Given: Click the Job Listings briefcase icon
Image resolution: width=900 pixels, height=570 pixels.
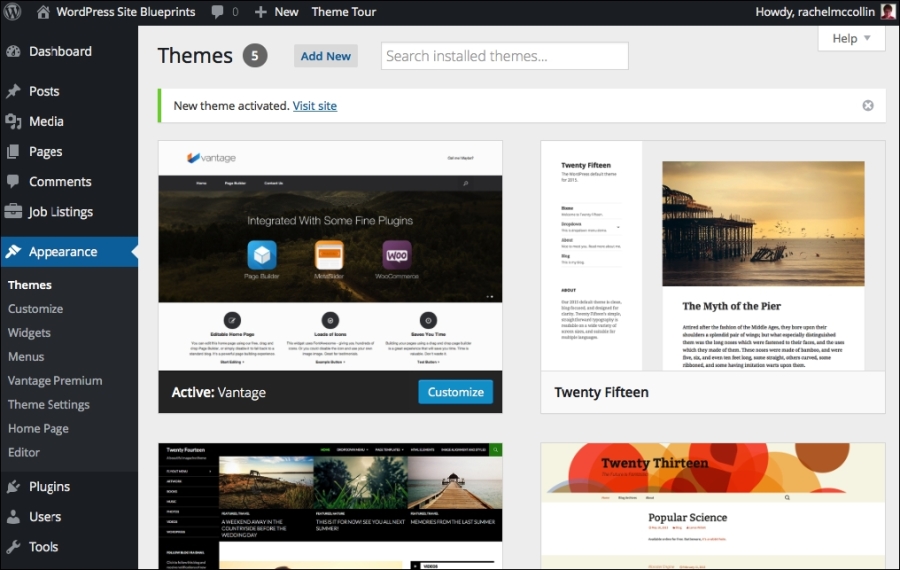Looking at the screenshot, I should tap(13, 211).
